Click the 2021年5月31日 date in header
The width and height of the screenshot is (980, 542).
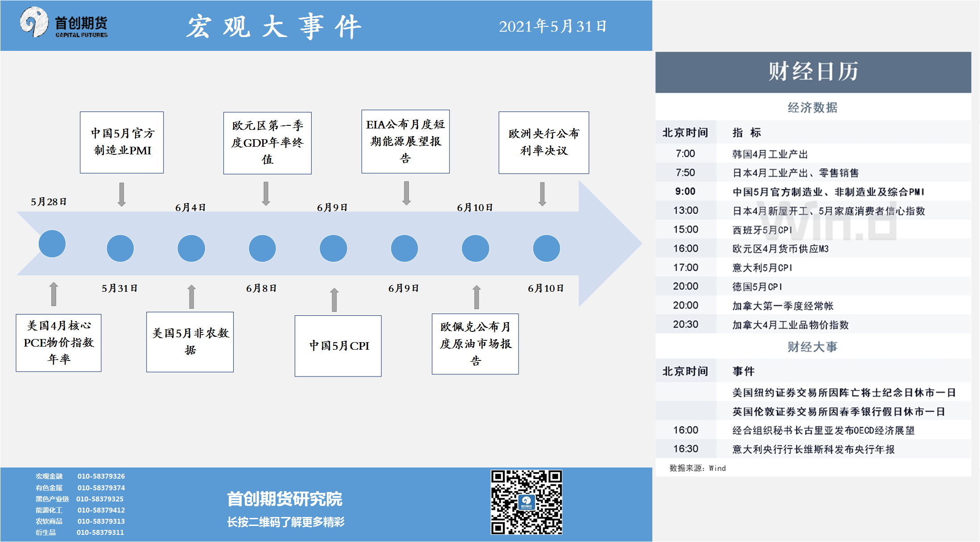click(x=552, y=26)
